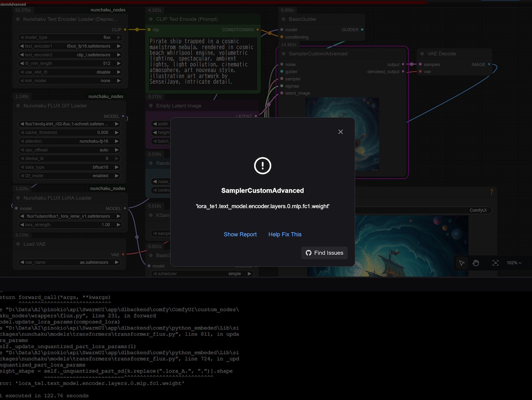Screen dimensions: 532x400
Task: Close the SamplerCustomAdvanced error dialog
Action: pos(340,132)
